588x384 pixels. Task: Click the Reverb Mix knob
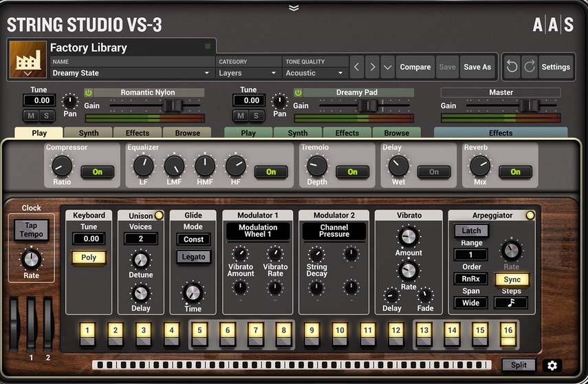coord(480,166)
